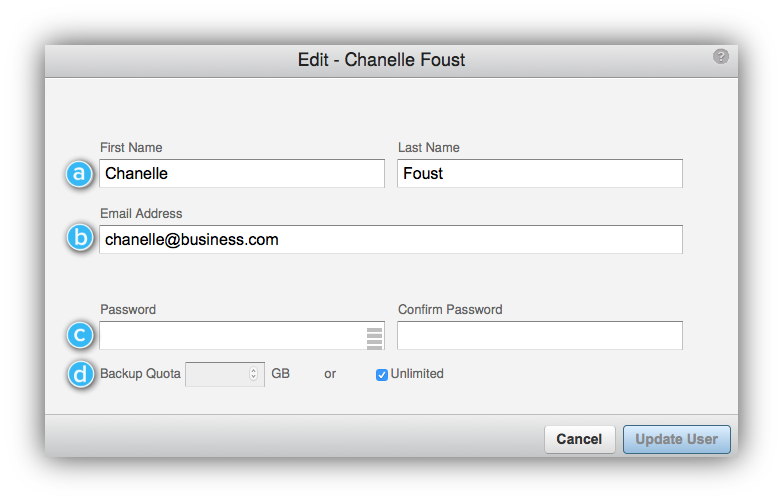Click the Email Address label
The height and width of the screenshot is (502, 783).
tap(141, 213)
